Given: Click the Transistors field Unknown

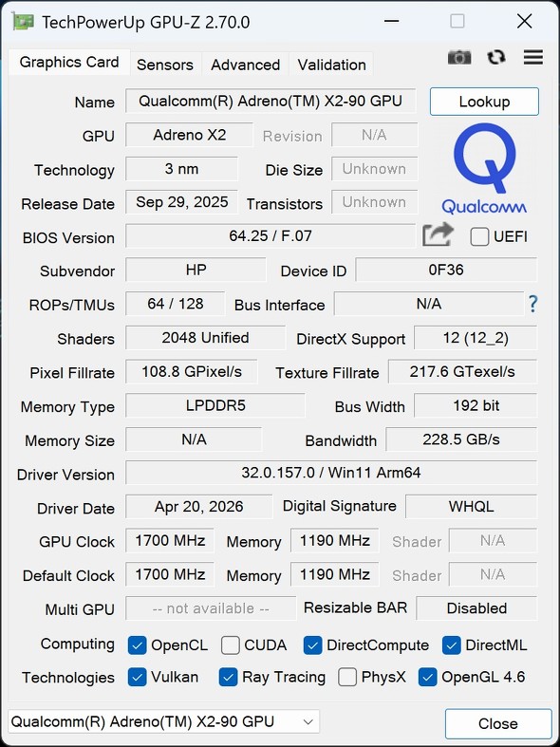Looking at the screenshot, I should pos(374,202).
